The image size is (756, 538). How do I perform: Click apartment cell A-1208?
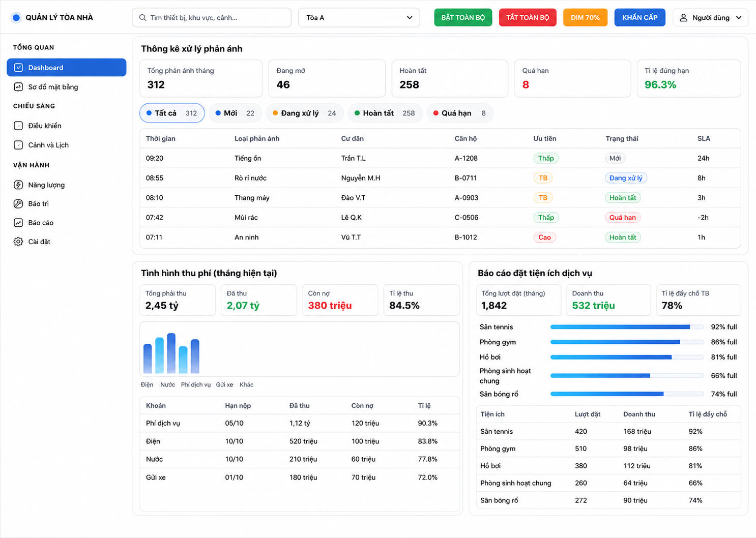[466, 158]
